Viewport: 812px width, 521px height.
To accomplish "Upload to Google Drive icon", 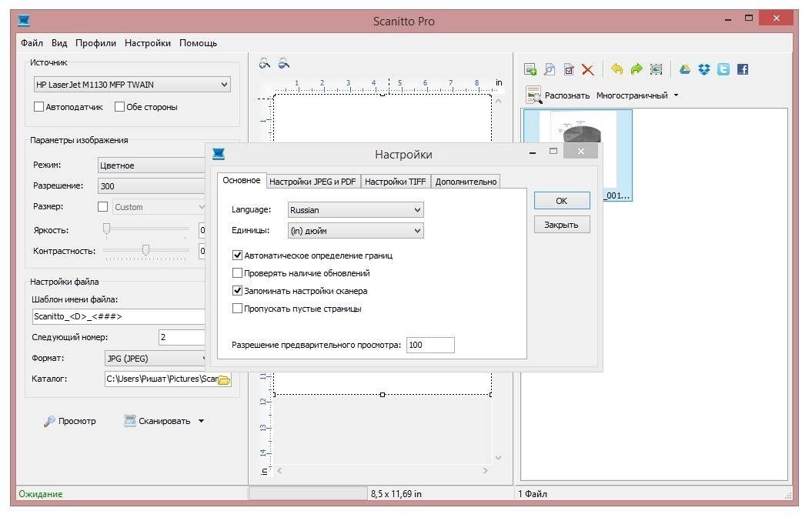I will (x=684, y=69).
